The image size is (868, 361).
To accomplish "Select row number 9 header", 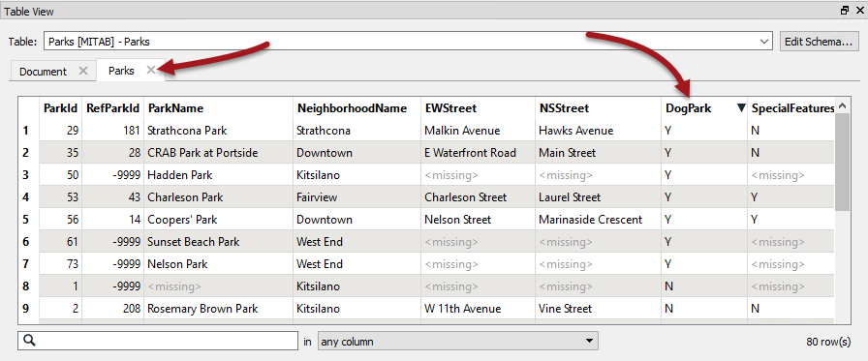I will tap(28, 309).
